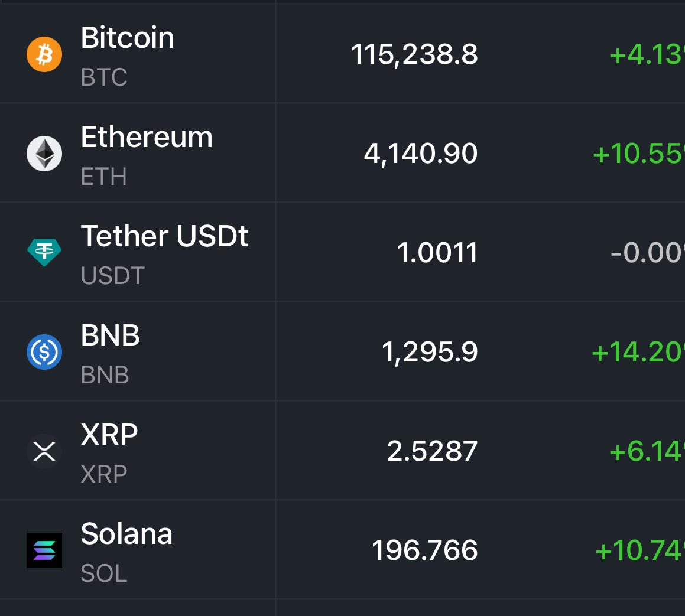The height and width of the screenshot is (616, 685).
Task: Click the green Tether logo icon
Action: point(44,253)
